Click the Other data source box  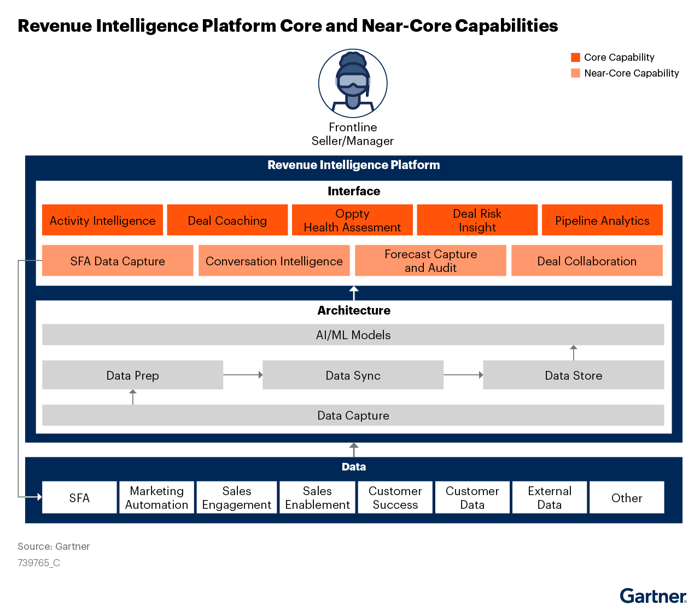pos(627,497)
